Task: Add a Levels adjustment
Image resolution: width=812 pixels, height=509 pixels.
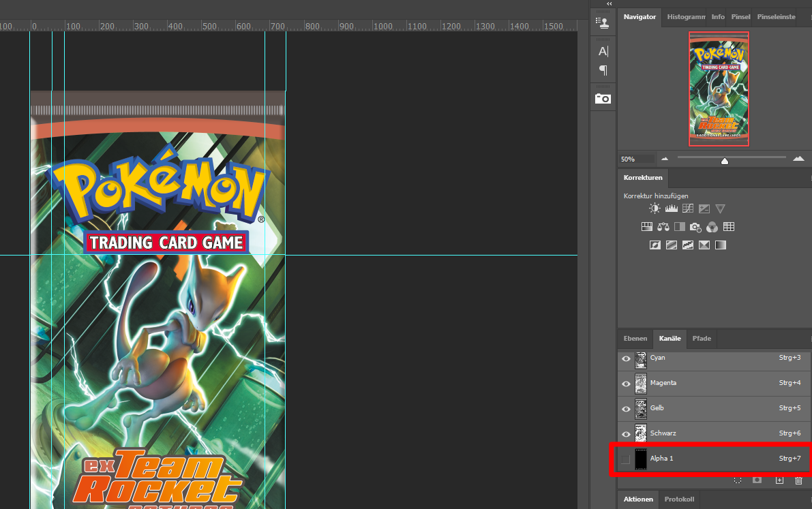Action: 671,209
